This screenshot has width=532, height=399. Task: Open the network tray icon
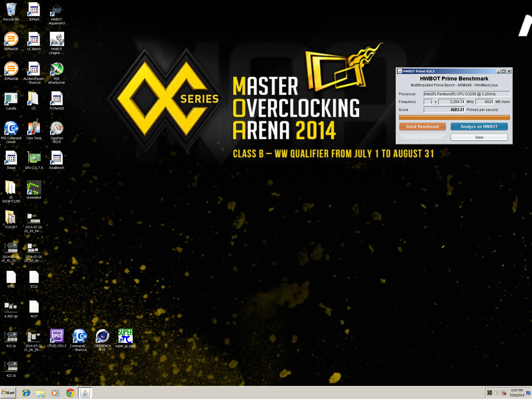(x=504, y=393)
